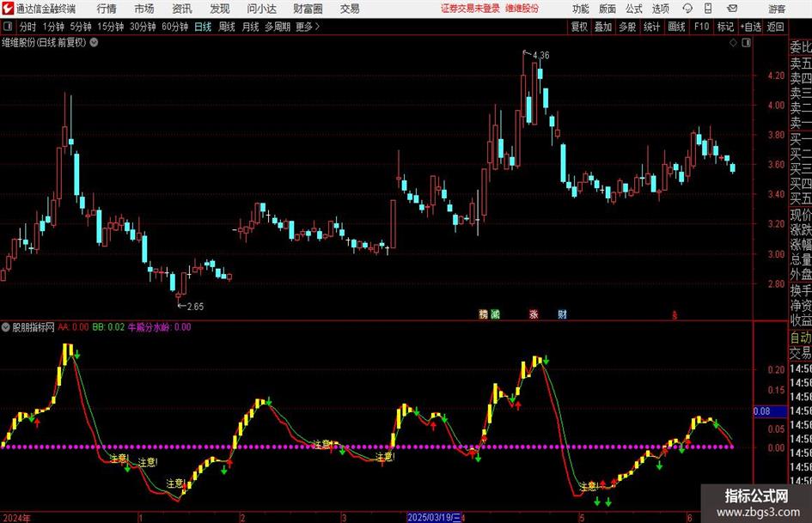Click the 自动 label in right panel

click(801, 338)
